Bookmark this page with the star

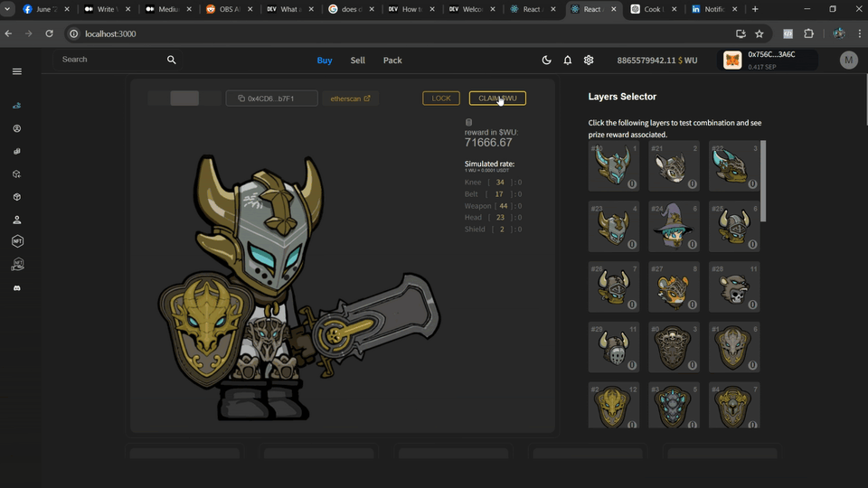point(759,33)
